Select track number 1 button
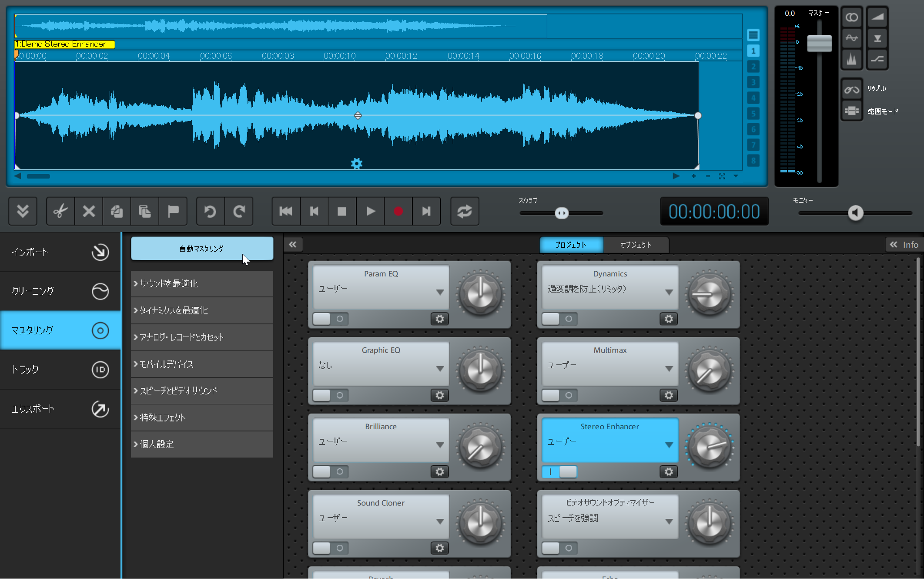The height and width of the screenshot is (579, 924). [x=753, y=51]
